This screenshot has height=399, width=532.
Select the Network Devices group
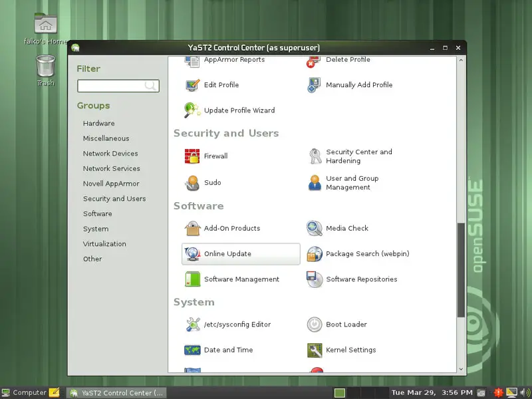tap(110, 154)
